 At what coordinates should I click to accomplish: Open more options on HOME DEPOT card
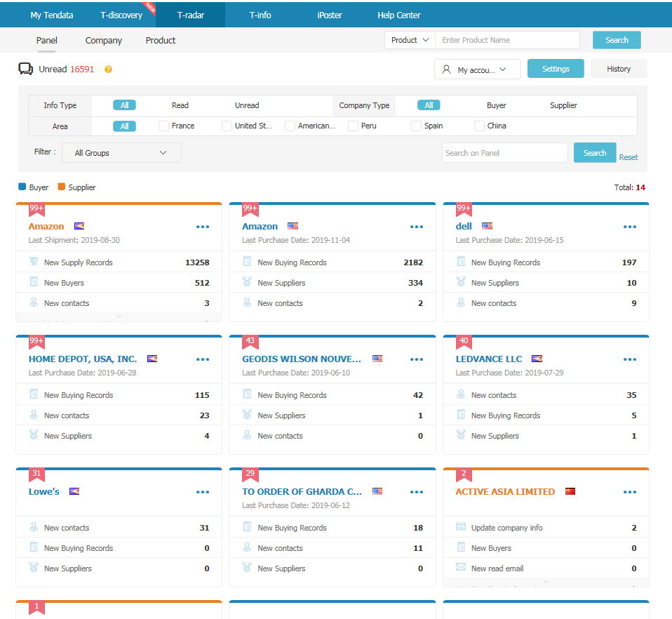[x=203, y=359]
